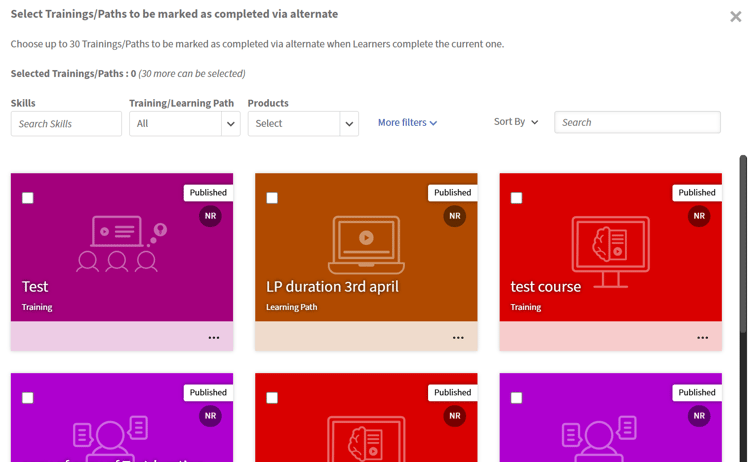This screenshot has height=462, width=750.
Task: Open Training/Learning Path dropdown showing All
Action: (185, 124)
